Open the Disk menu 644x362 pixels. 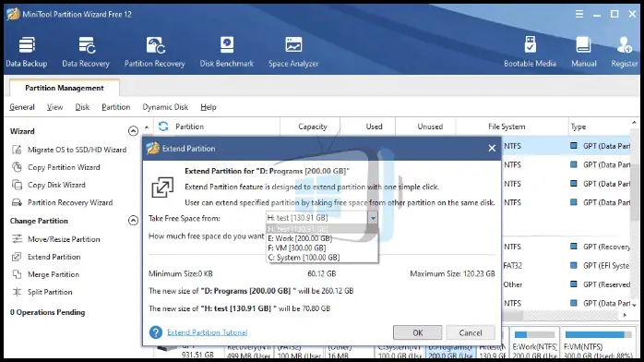[82, 107]
